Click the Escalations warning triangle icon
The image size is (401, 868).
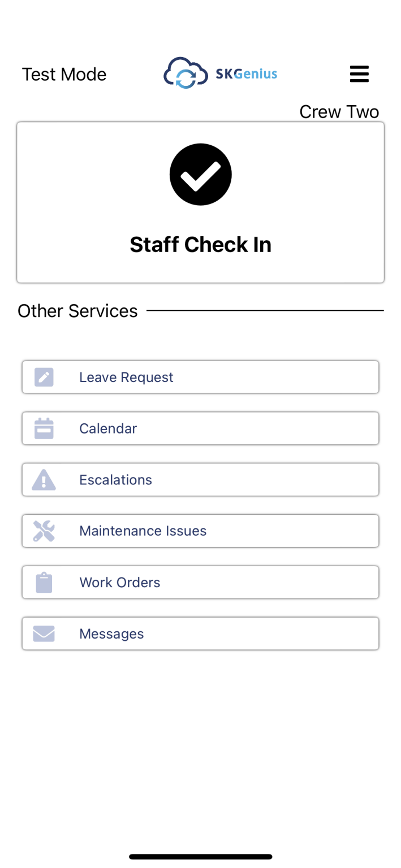44,479
